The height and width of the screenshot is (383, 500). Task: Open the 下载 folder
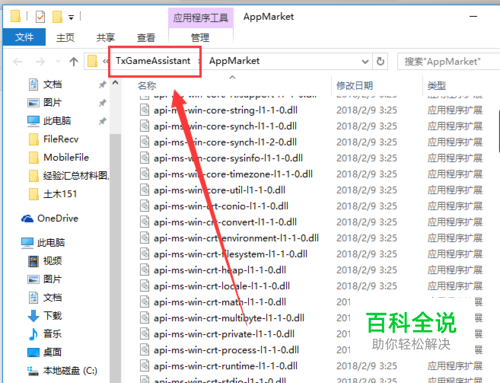pos(52,315)
